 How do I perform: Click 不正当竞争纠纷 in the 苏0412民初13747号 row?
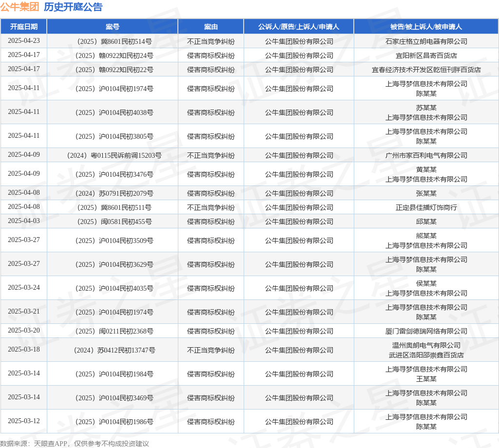coord(211,351)
